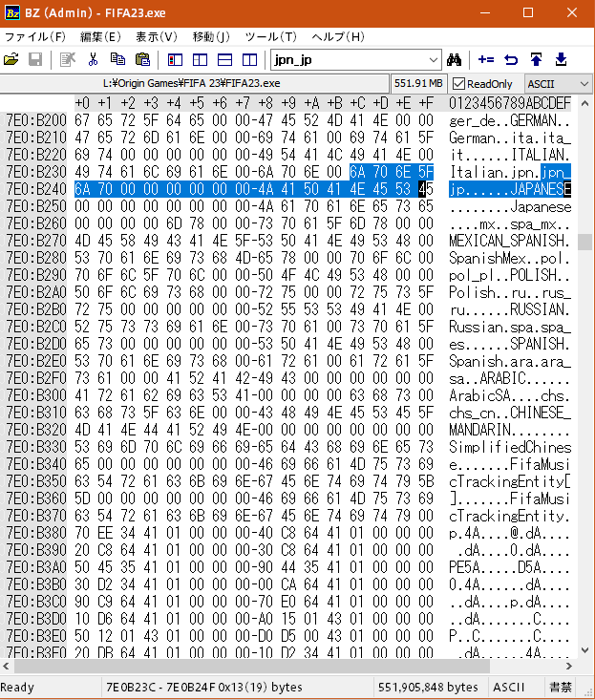Jump to top with up-arrow icon
The height and width of the screenshot is (700, 595).
click(x=536, y=59)
